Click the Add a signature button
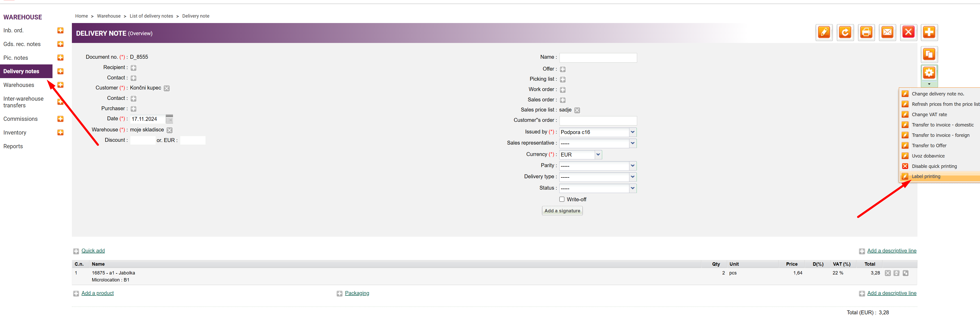 coord(562,211)
